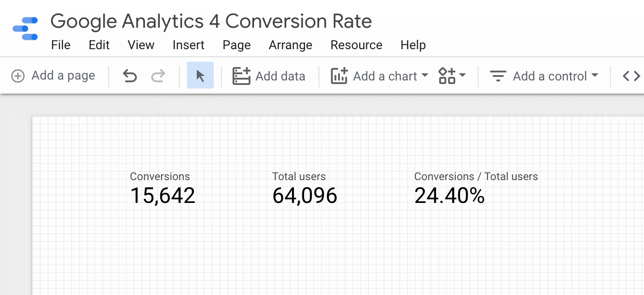Expand the Add a chart dropdown arrow
The image size is (644, 295).
(x=424, y=76)
